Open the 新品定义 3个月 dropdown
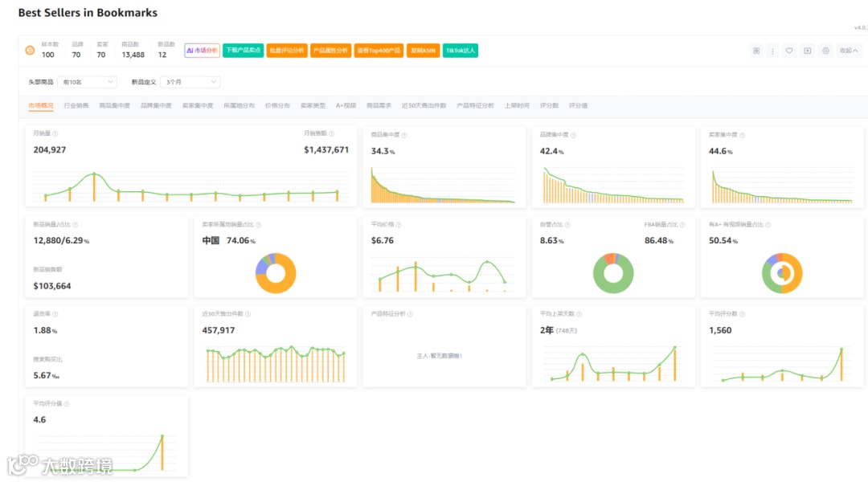868x482 pixels. pos(190,82)
